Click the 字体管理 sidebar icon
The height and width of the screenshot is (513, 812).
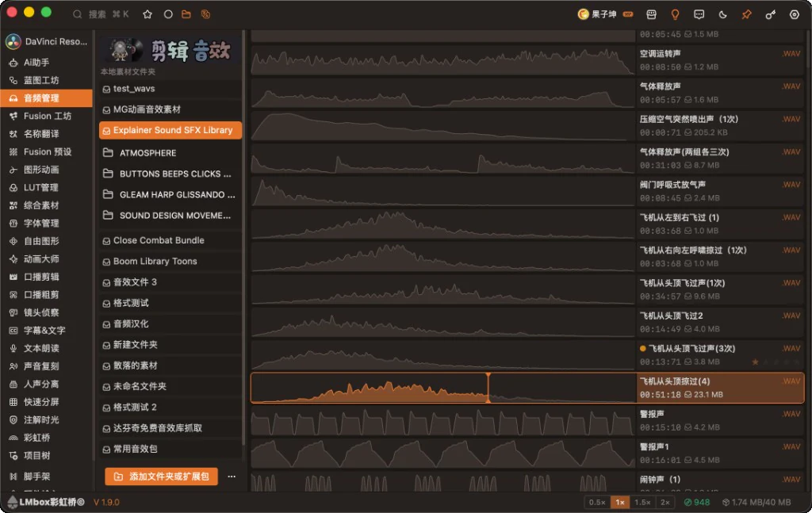[x=13, y=223]
